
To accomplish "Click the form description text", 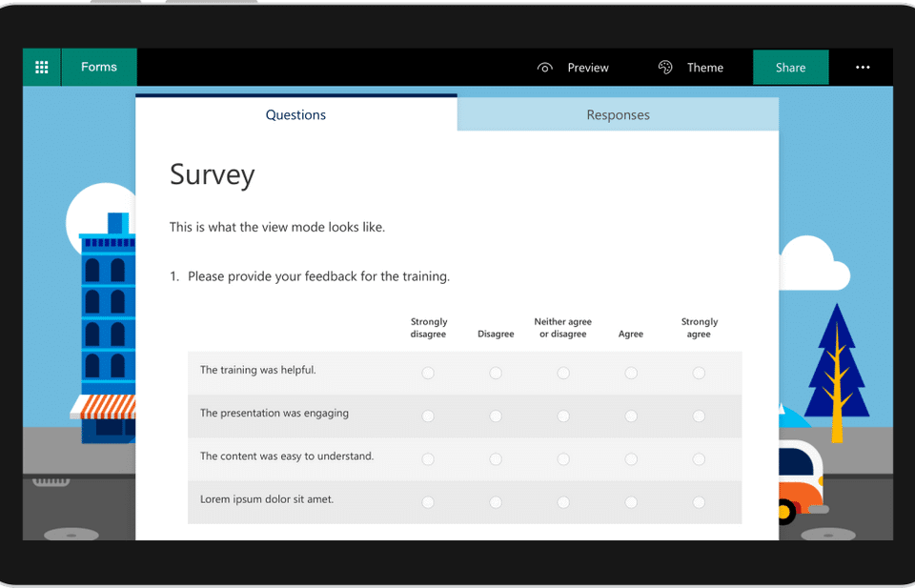I will [277, 227].
